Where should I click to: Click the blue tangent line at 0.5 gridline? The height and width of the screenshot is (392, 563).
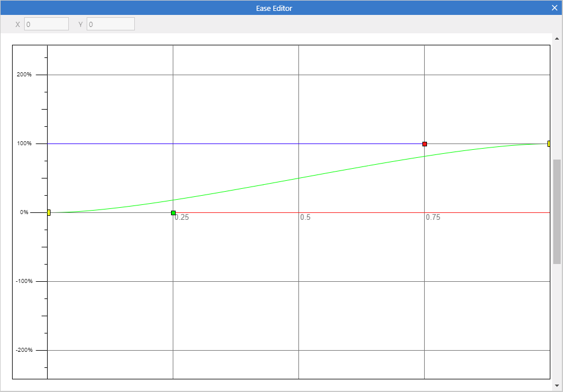(x=298, y=143)
